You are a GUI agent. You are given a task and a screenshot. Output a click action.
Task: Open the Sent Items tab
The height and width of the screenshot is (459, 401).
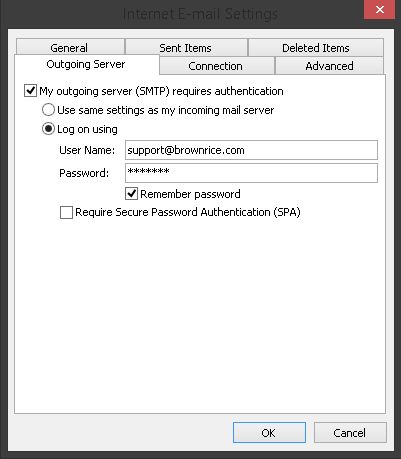(186, 47)
